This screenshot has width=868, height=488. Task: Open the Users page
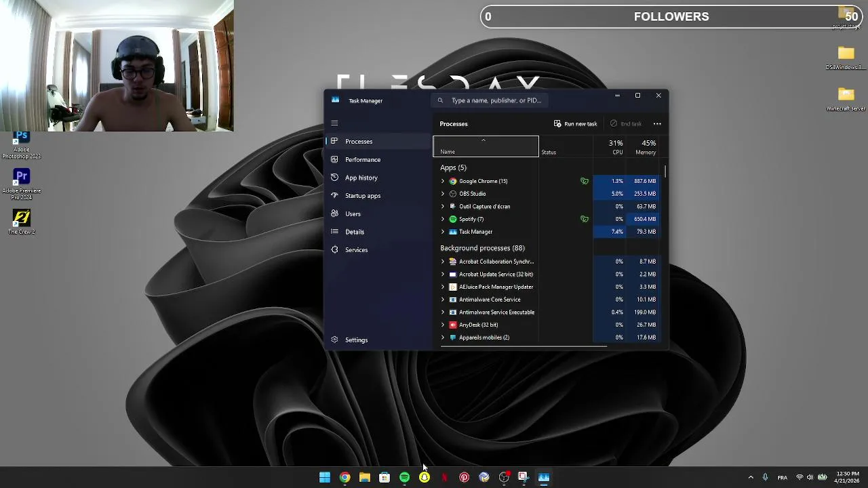[x=379, y=213]
